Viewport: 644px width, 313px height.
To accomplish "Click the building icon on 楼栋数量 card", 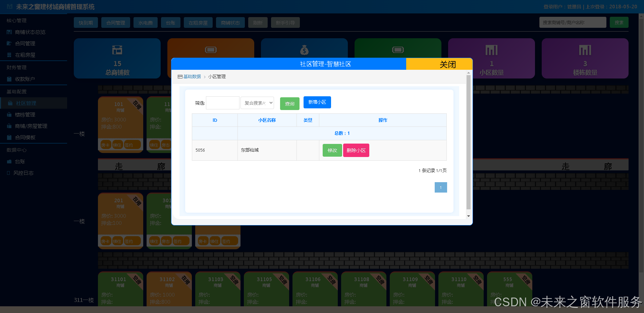I will pos(585,50).
